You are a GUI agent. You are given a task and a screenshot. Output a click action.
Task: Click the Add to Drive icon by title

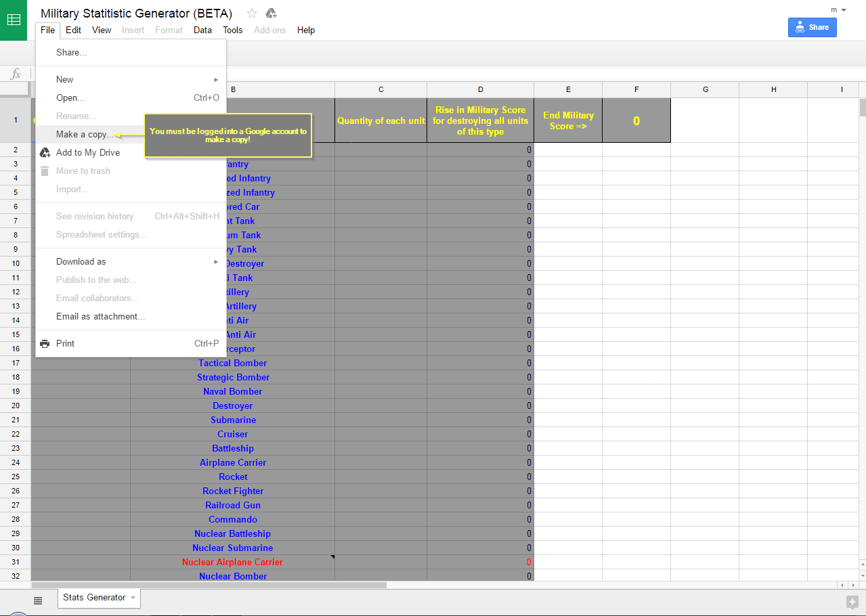[x=271, y=14]
